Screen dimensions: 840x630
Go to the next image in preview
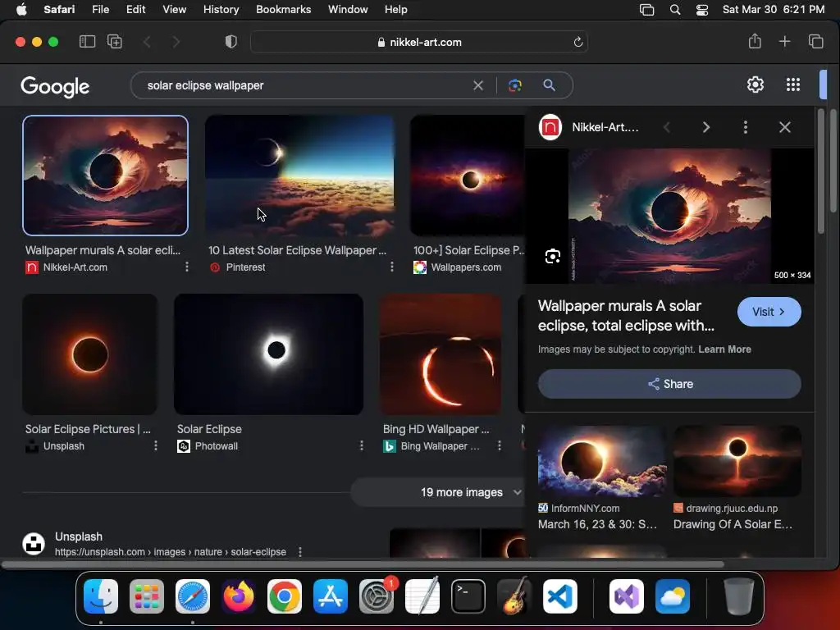coord(706,127)
